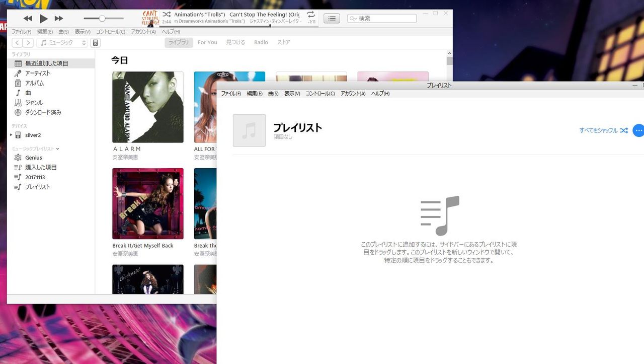Adjust the volume slider knob
The image size is (644, 364).
[102, 19]
